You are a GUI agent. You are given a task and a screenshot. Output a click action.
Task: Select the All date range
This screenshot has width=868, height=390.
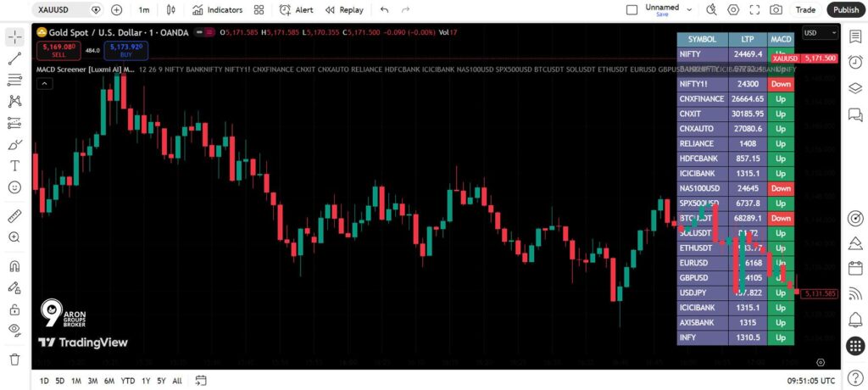click(x=177, y=381)
